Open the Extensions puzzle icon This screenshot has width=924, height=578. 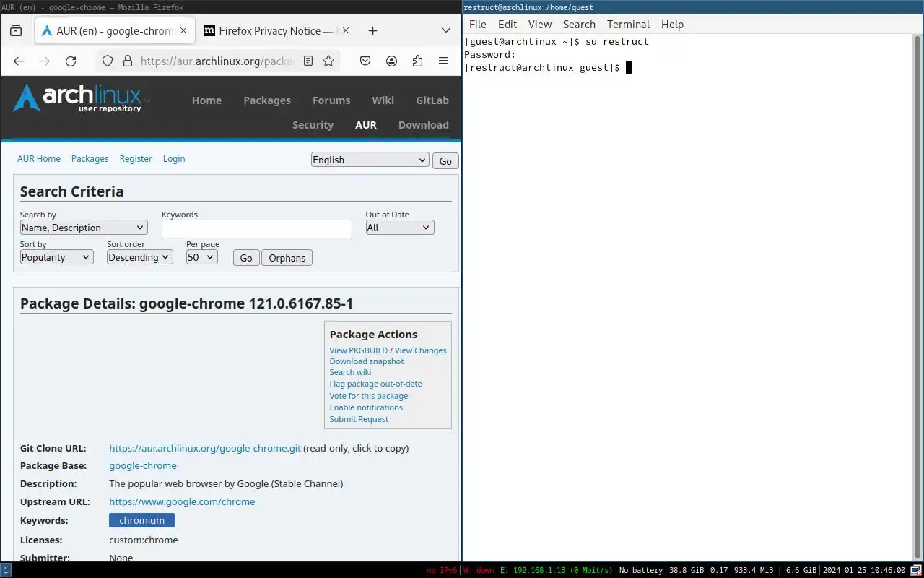tap(417, 61)
